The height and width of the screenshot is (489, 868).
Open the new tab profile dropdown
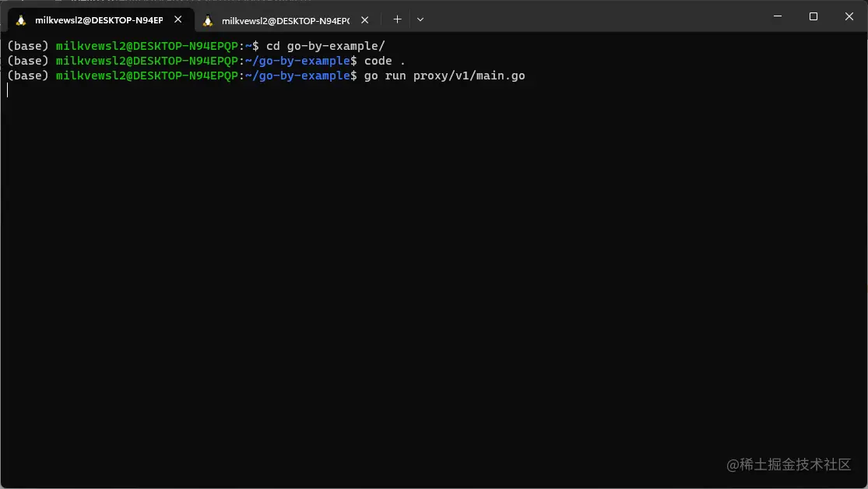click(x=420, y=19)
